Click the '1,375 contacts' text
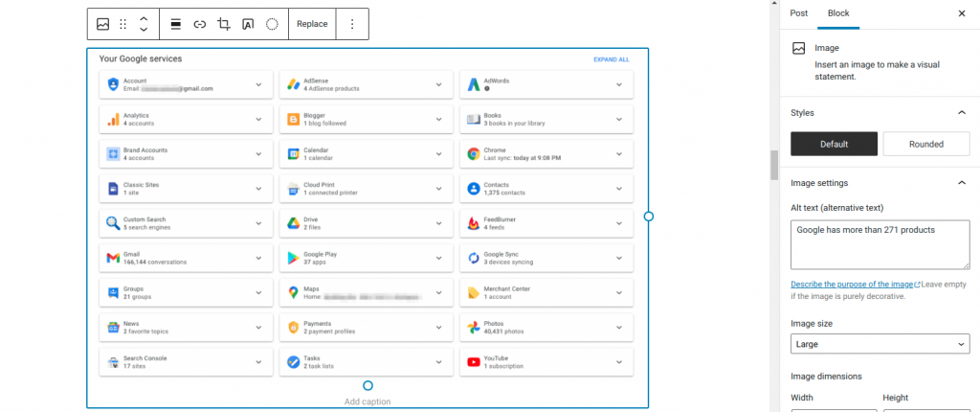 coord(504,193)
